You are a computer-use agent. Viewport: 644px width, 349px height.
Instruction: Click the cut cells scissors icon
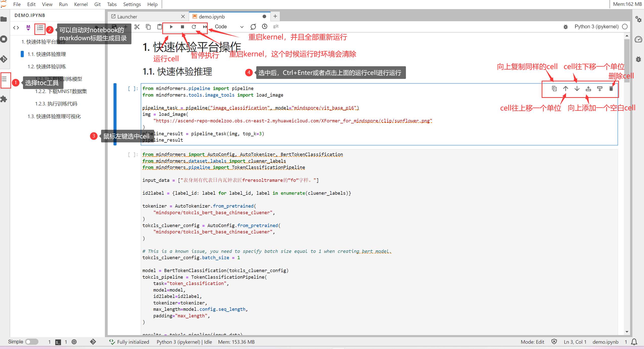(x=137, y=27)
